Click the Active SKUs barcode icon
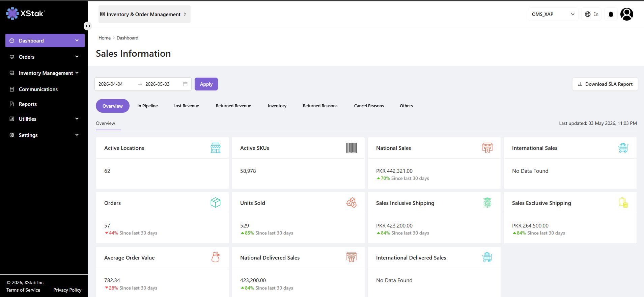The height and width of the screenshot is (297, 644). click(x=352, y=148)
